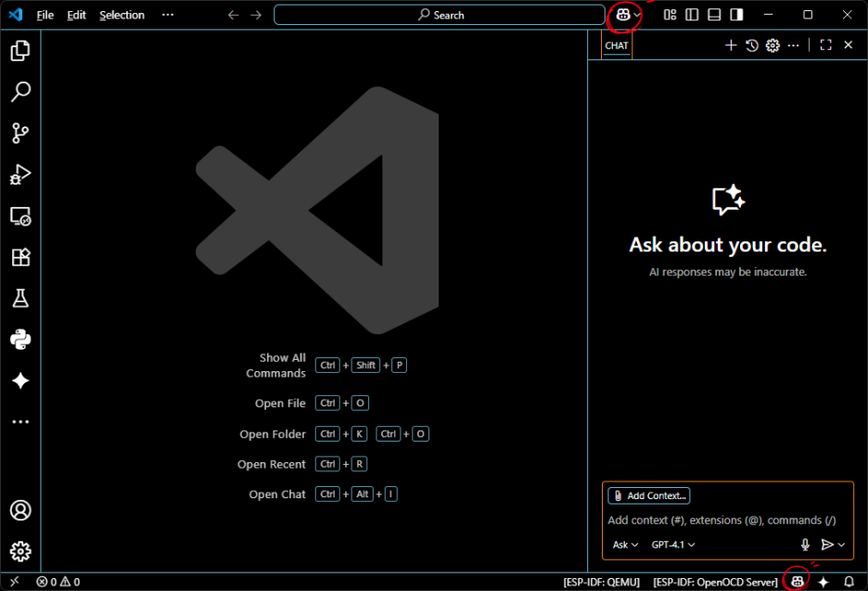This screenshot has width=868, height=591.
Task: Click the Show All Commands label
Action: 275,365
